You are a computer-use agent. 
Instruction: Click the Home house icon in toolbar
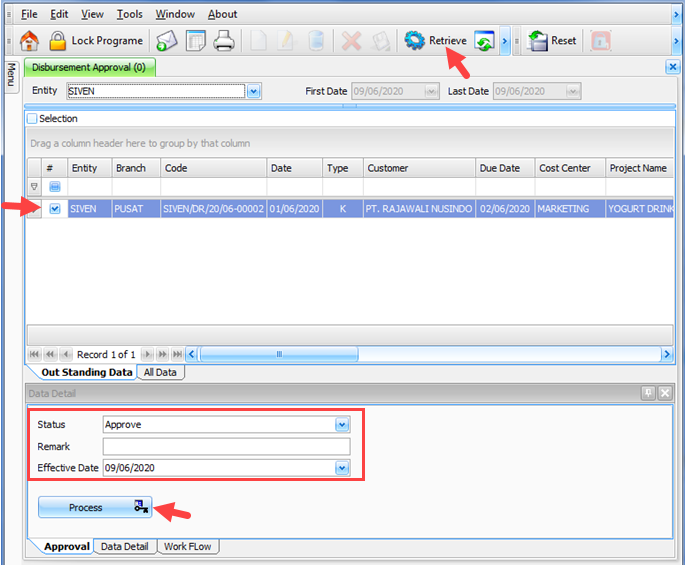tap(29, 41)
